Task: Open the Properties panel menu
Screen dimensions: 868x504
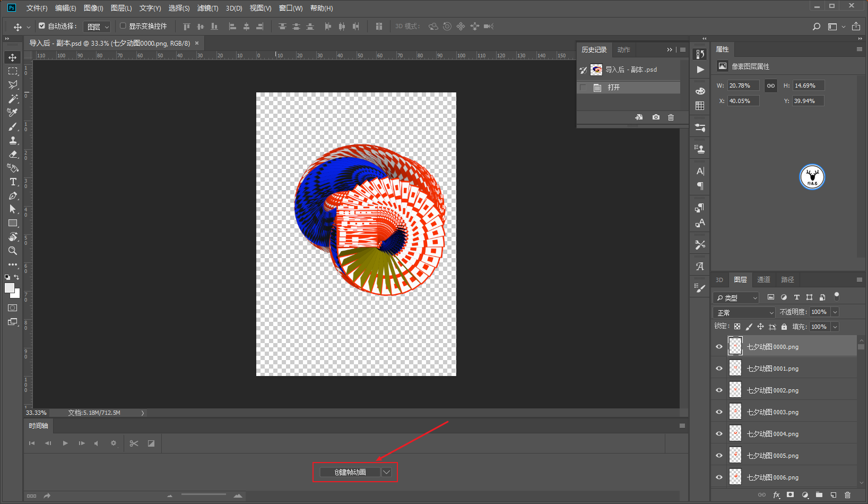Action: click(x=860, y=49)
